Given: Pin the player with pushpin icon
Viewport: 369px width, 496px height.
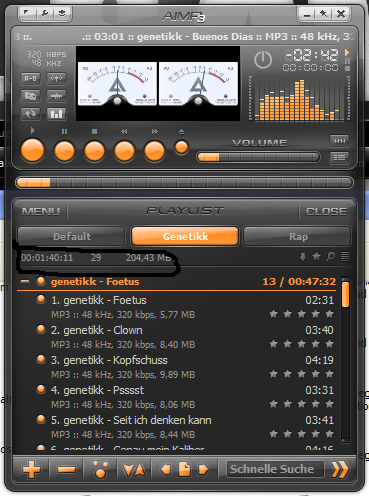Looking at the screenshot, I should coord(323,14).
